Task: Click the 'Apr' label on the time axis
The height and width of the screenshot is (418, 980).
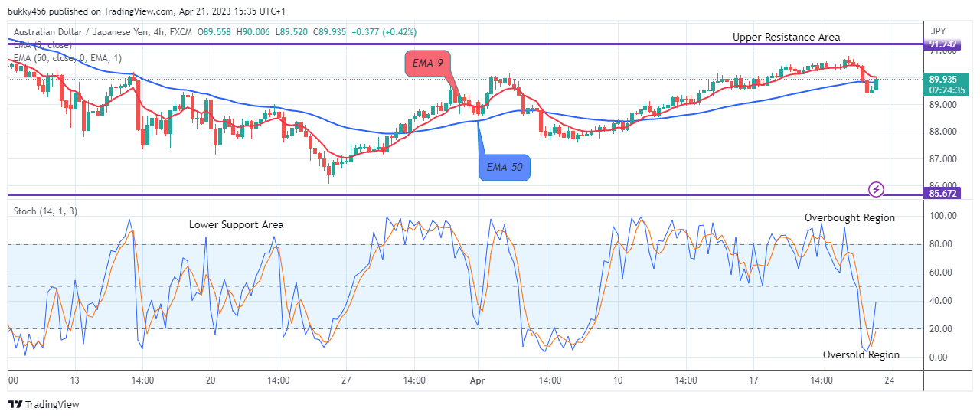Action: click(478, 380)
